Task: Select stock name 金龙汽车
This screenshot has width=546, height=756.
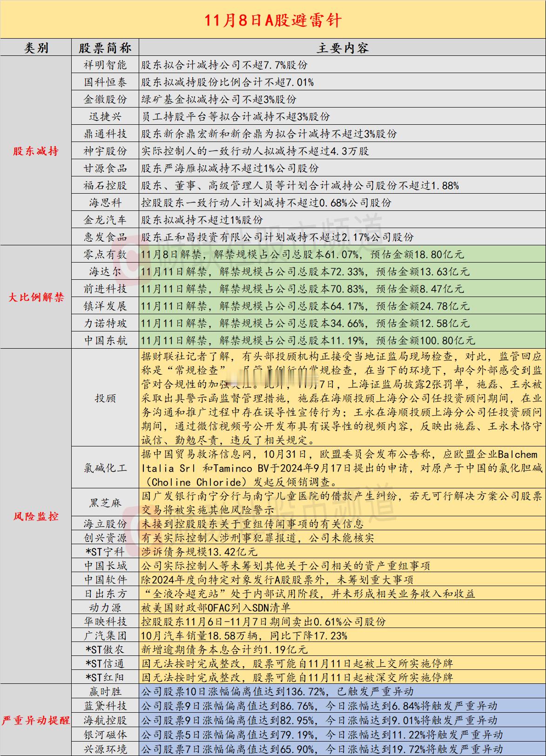Action: [105, 220]
